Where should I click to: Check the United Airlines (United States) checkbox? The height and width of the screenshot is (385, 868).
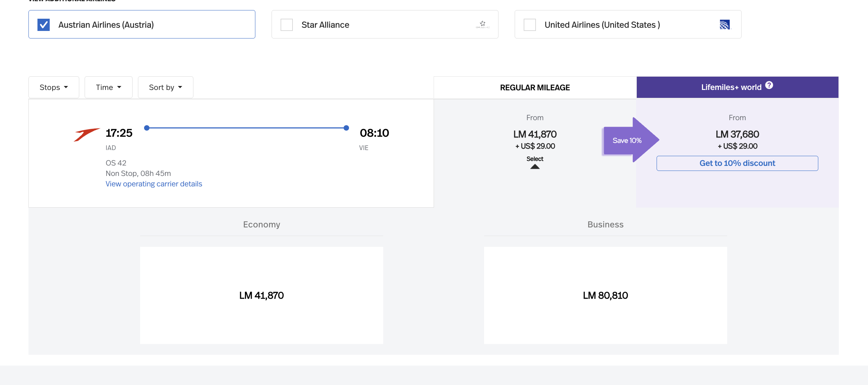[x=530, y=25]
